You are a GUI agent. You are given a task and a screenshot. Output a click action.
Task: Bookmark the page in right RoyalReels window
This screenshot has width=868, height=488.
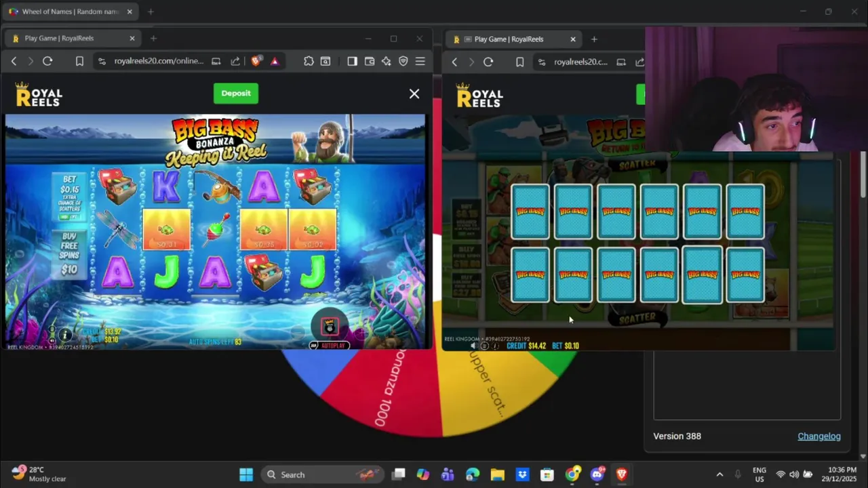(520, 62)
